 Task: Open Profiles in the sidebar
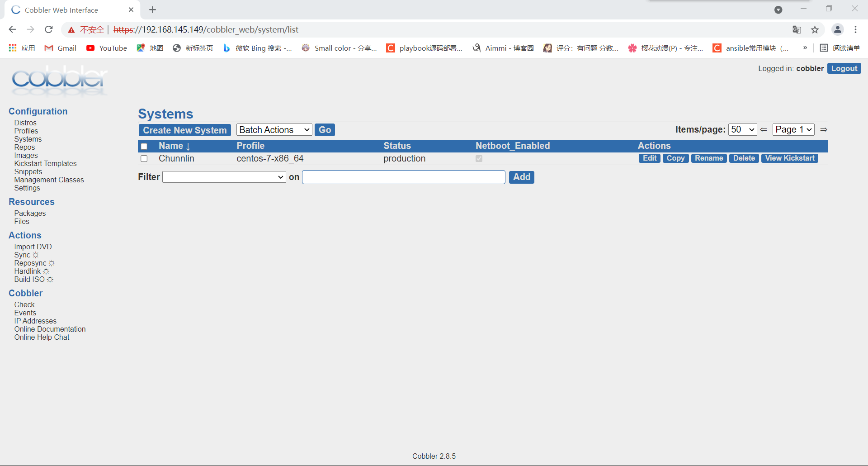[x=26, y=131]
